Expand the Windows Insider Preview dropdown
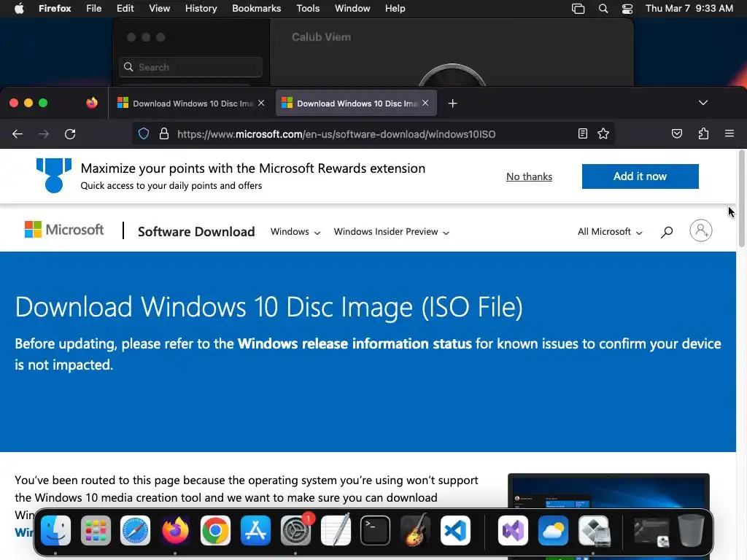747x560 pixels. tap(391, 232)
